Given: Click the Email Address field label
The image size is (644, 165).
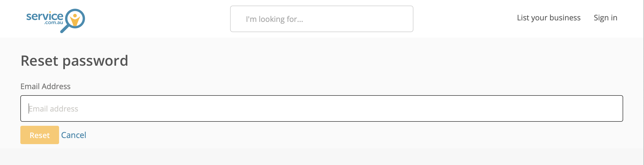Looking at the screenshot, I should tap(46, 86).
